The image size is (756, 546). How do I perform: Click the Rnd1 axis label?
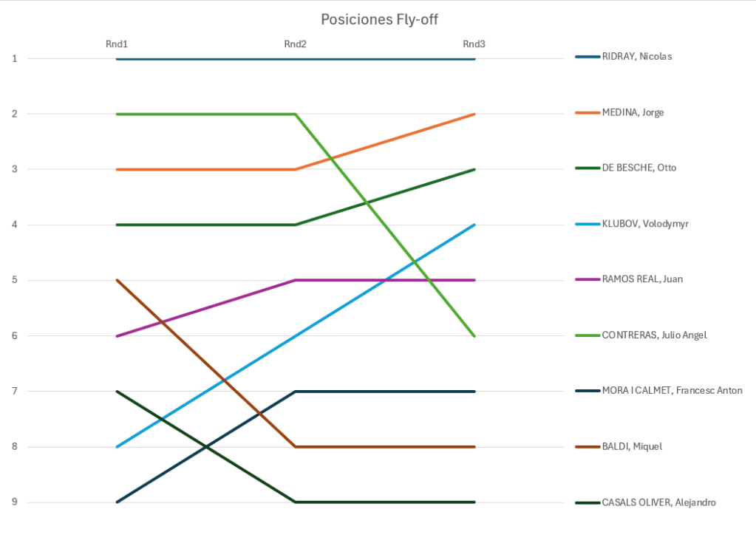[116, 44]
